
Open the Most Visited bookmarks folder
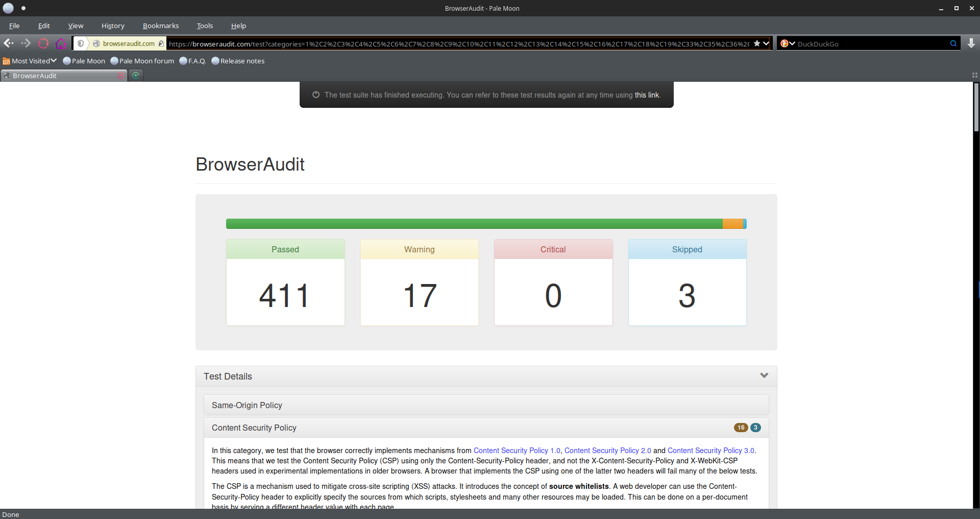[30, 61]
